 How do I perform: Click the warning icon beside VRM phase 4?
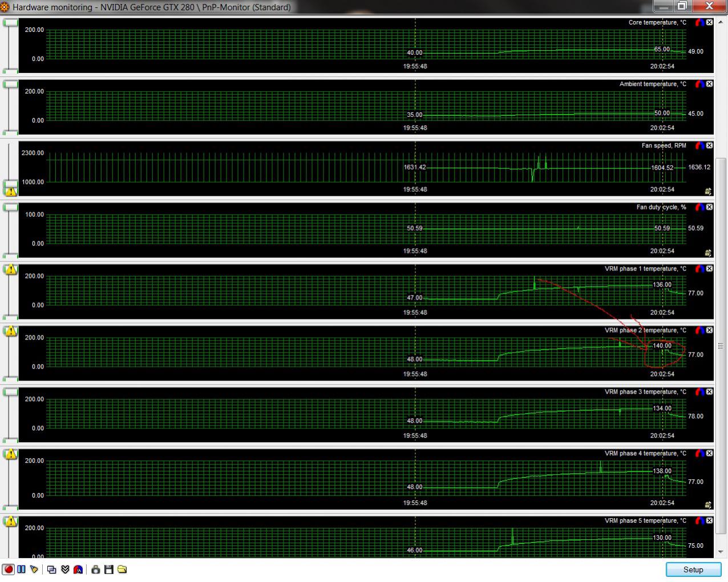click(x=10, y=454)
